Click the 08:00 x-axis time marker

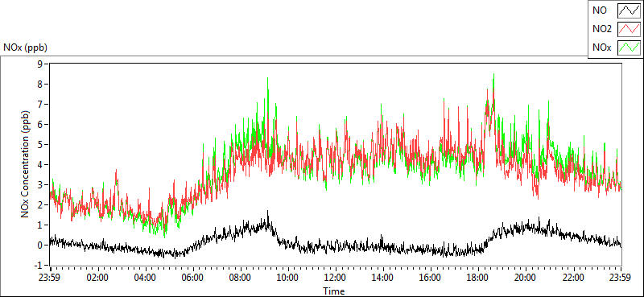[240, 277]
